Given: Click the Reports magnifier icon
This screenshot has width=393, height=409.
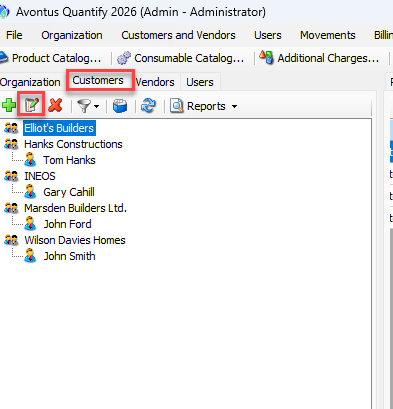Looking at the screenshot, I should [177, 105].
